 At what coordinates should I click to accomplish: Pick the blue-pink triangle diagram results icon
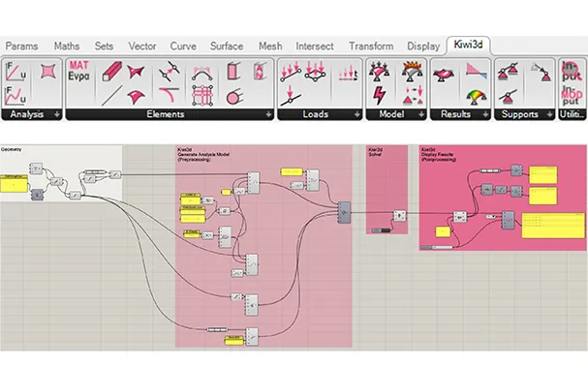(x=477, y=71)
